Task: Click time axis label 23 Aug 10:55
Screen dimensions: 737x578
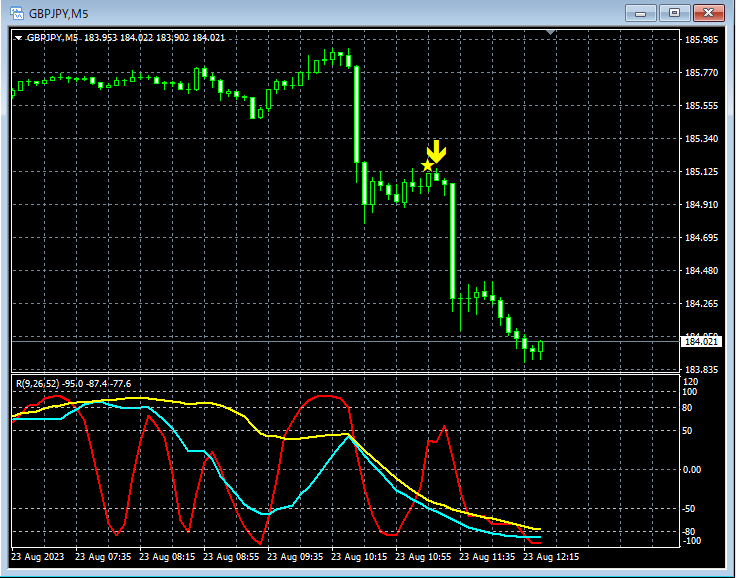Action: 423,557
